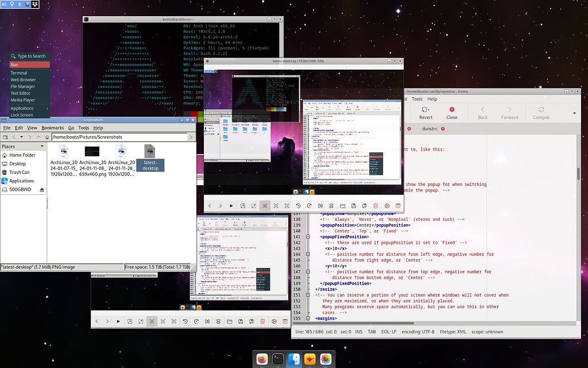
Task: Open the Compile options dropdown in Geany
Action: (574, 113)
